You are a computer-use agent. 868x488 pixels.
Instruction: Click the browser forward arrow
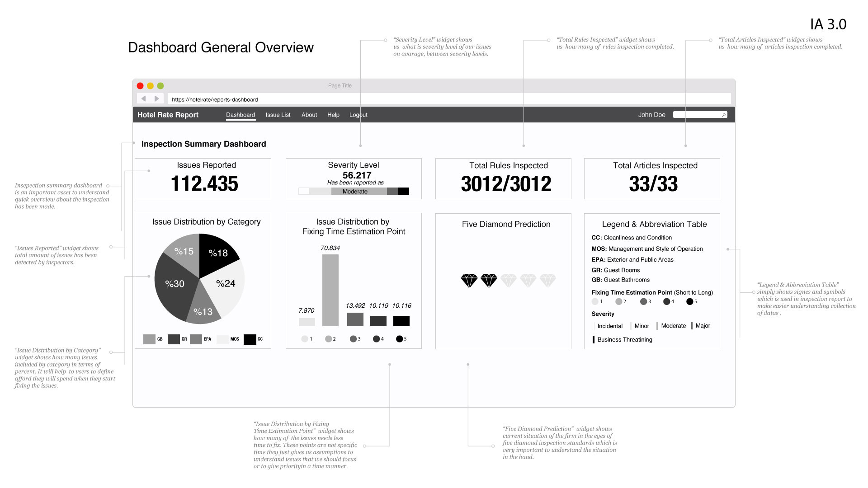pos(156,99)
